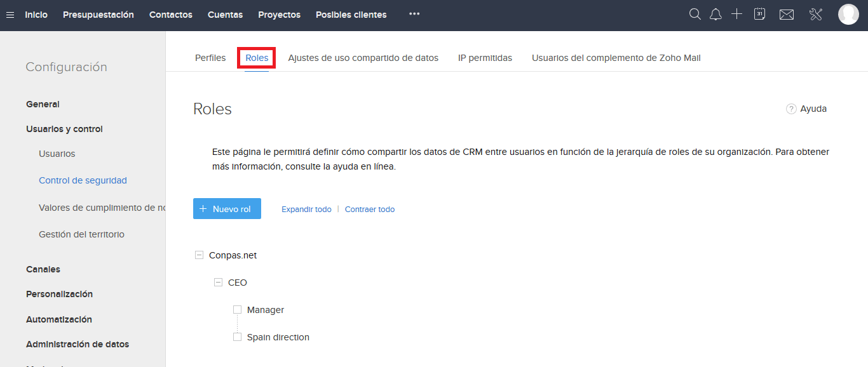Click the user profile avatar

point(848,14)
